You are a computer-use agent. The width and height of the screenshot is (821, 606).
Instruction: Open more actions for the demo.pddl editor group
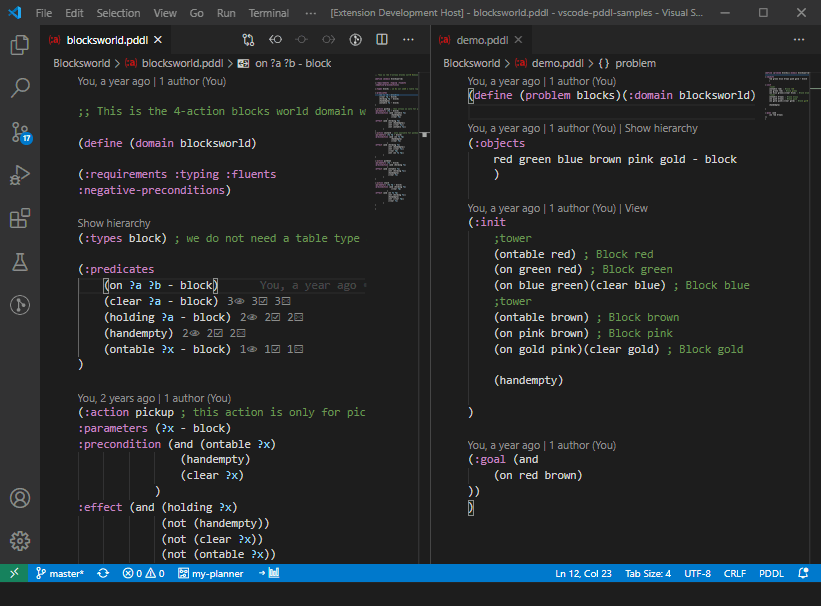[x=799, y=40]
